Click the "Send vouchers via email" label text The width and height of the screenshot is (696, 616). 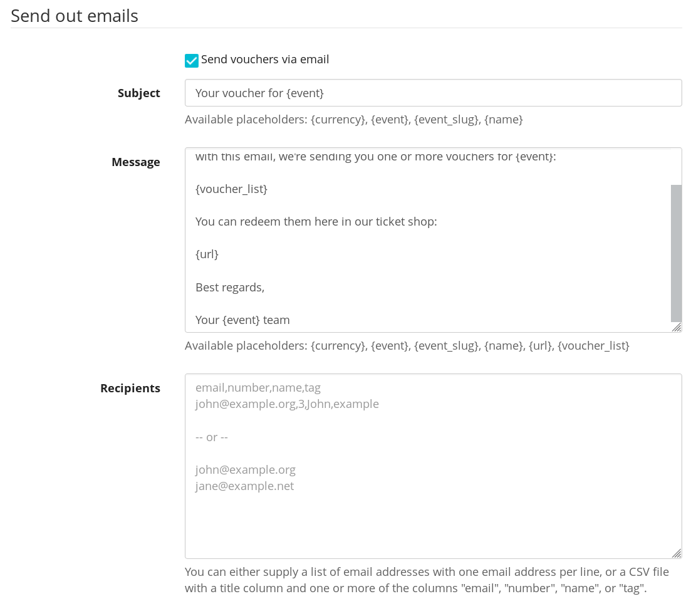tap(264, 60)
